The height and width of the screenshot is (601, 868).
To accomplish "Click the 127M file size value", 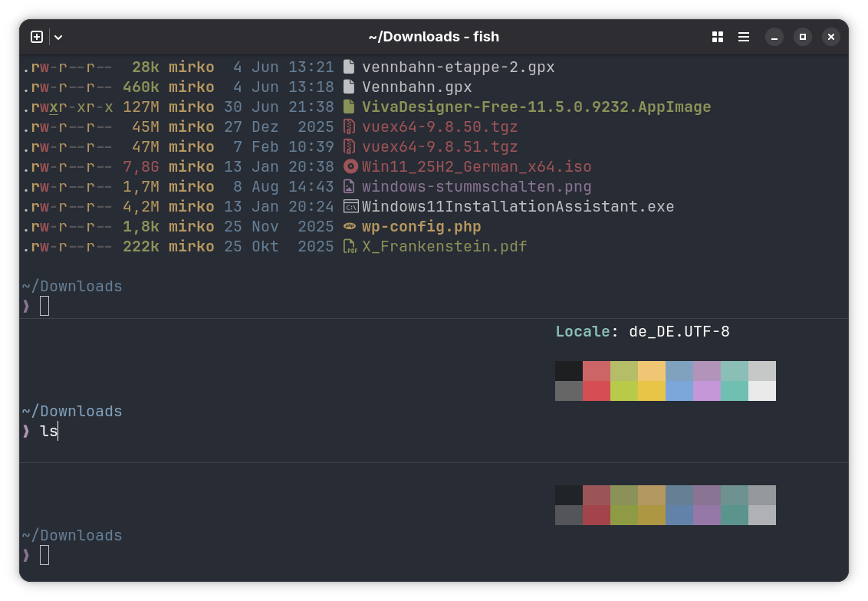I will coord(141,107).
